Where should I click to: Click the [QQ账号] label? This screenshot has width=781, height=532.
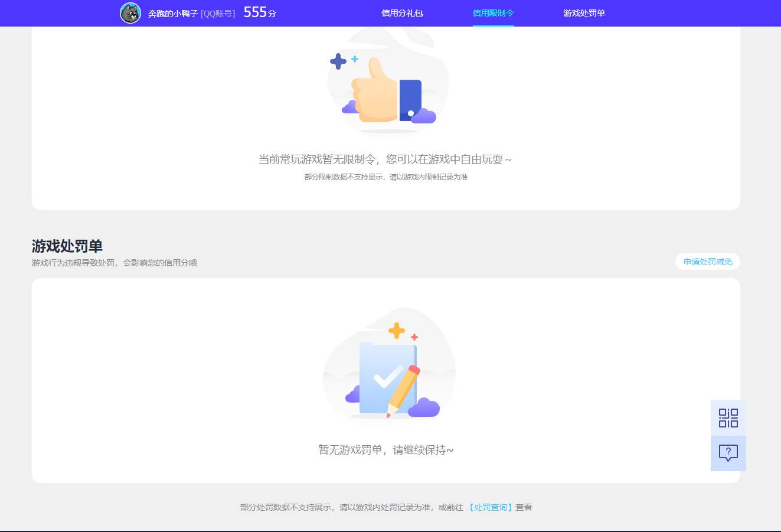217,13
